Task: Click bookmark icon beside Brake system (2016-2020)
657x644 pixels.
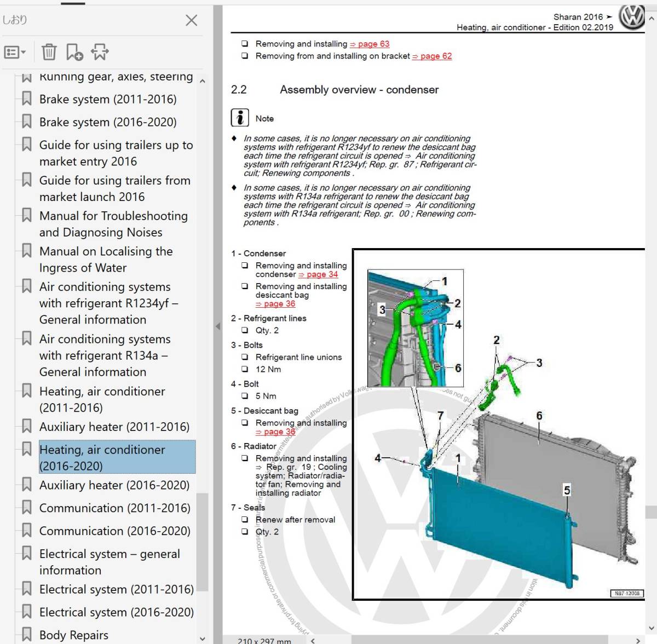Action: (x=26, y=122)
